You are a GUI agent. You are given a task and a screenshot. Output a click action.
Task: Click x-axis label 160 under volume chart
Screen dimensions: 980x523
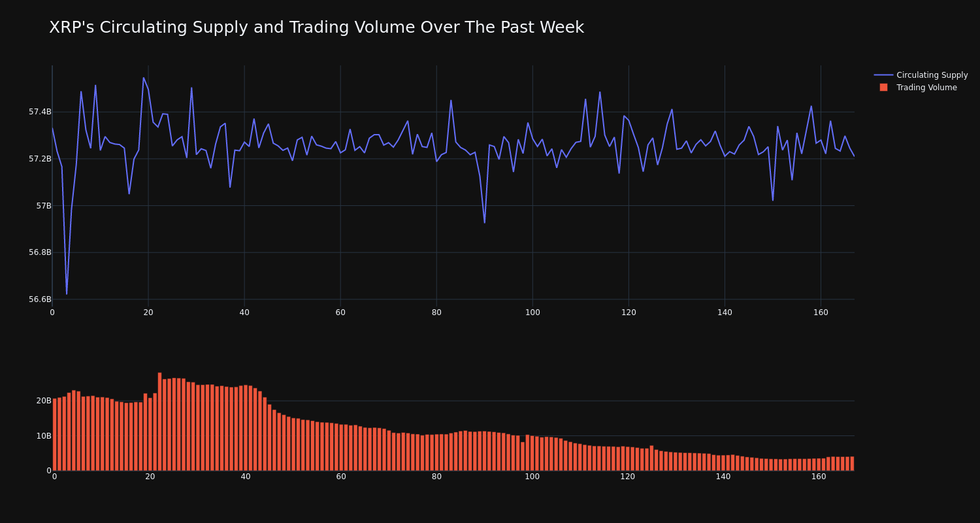coord(819,477)
